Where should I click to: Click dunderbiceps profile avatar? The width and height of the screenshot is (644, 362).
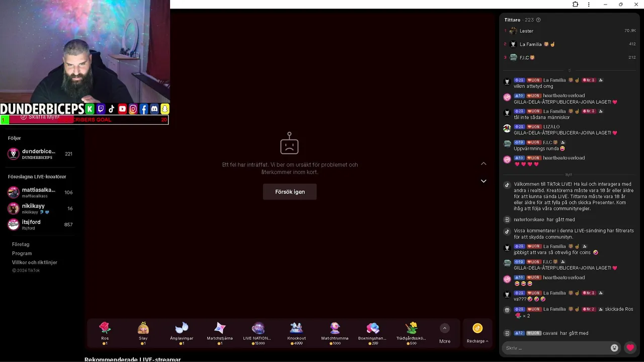[14, 154]
